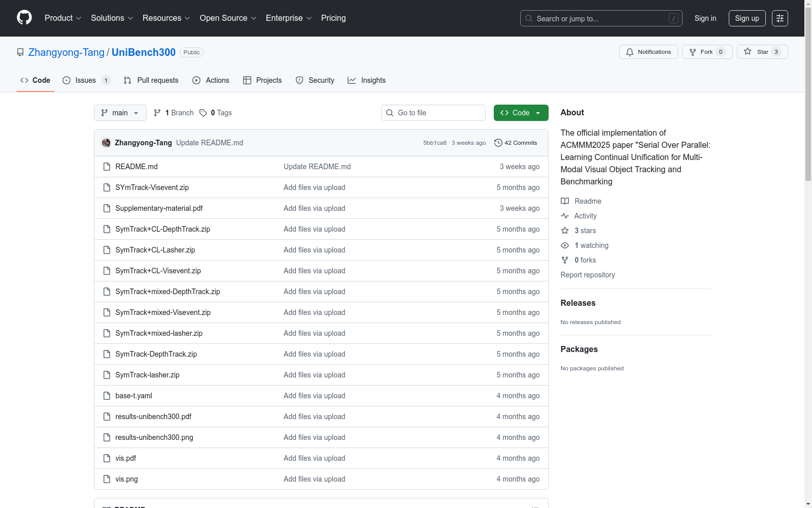Click the file icon next to vis.png
This screenshot has height=508, width=812.
point(107,479)
